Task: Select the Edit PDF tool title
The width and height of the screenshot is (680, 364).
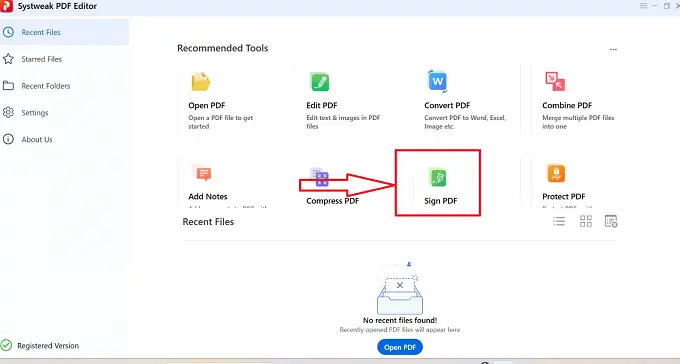Action: [x=322, y=105]
